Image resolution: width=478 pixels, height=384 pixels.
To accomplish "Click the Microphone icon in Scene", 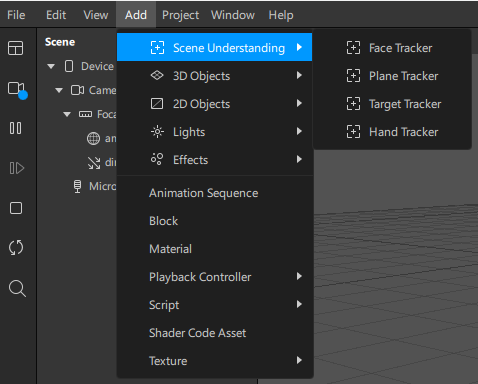I will 77,186.
